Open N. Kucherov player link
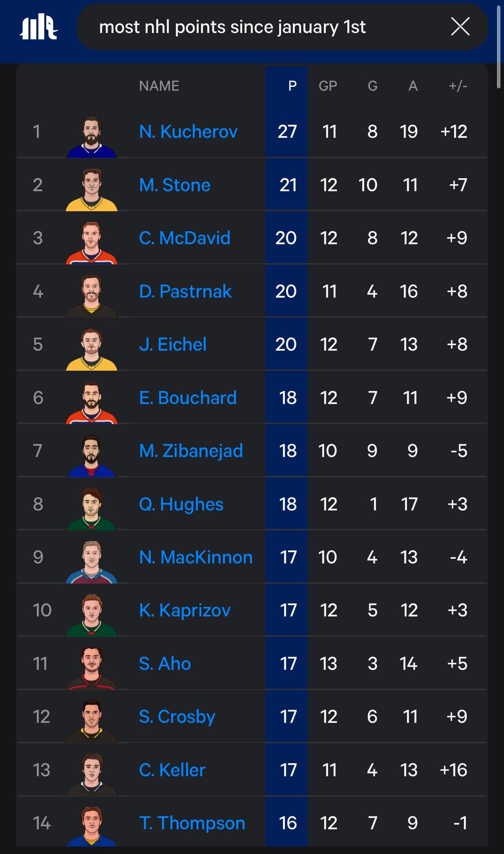Viewport: 504px width, 854px height. click(x=188, y=132)
